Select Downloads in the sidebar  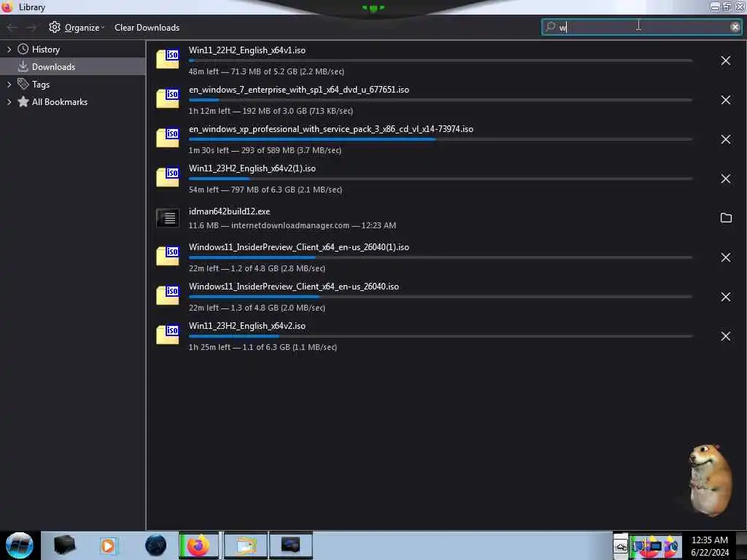[x=53, y=67]
